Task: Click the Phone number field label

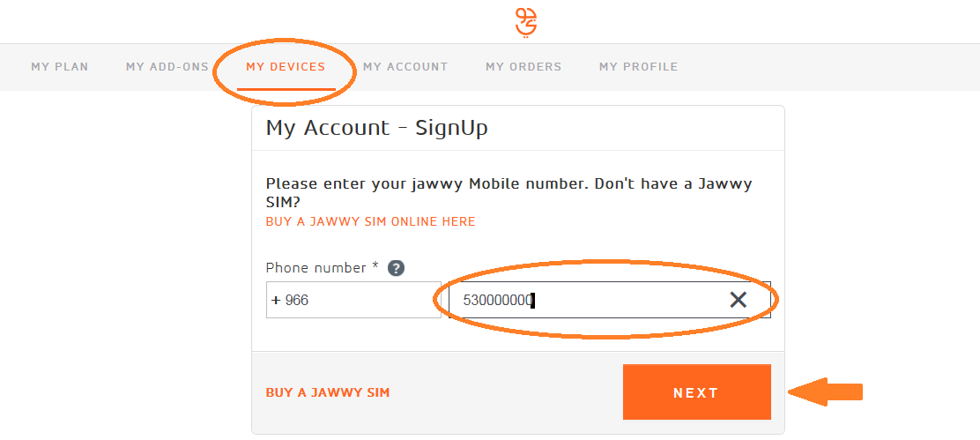Action: (x=316, y=268)
